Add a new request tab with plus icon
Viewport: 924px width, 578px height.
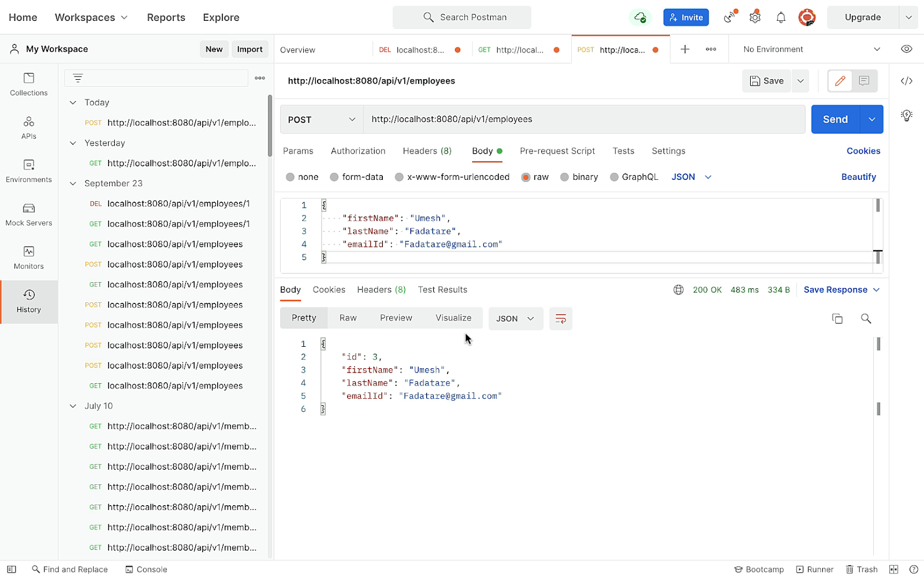click(x=685, y=49)
